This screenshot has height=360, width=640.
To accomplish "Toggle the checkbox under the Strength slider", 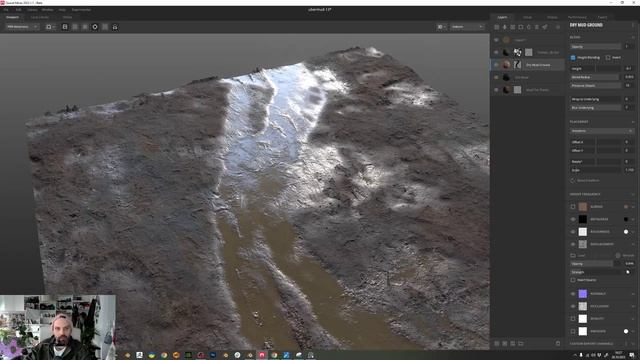I will (x=573, y=280).
